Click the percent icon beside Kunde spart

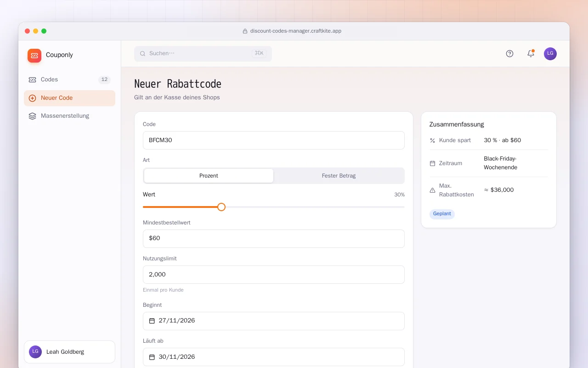[432, 140]
